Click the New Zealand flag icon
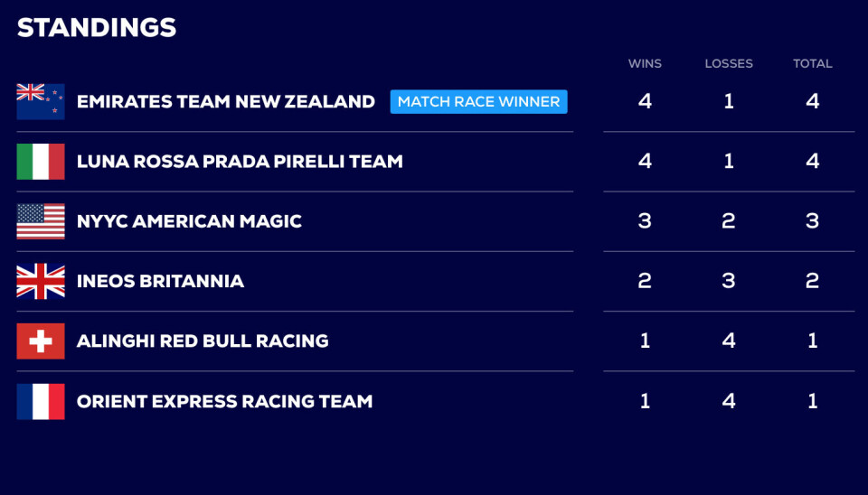868x495 pixels. 41,101
